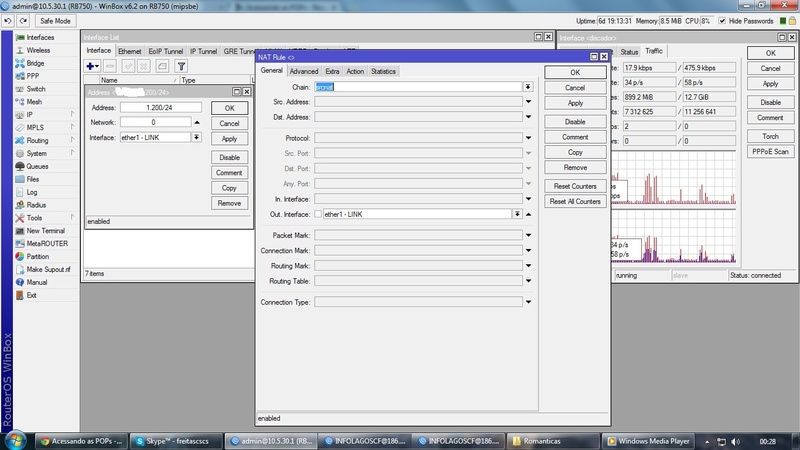Click Disable in the Address window

pyautogui.click(x=230, y=158)
